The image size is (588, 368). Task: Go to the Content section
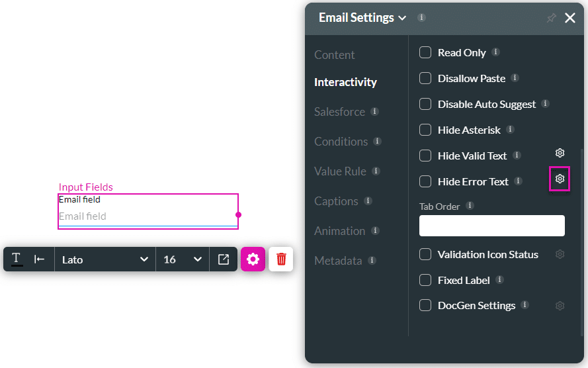tap(335, 55)
